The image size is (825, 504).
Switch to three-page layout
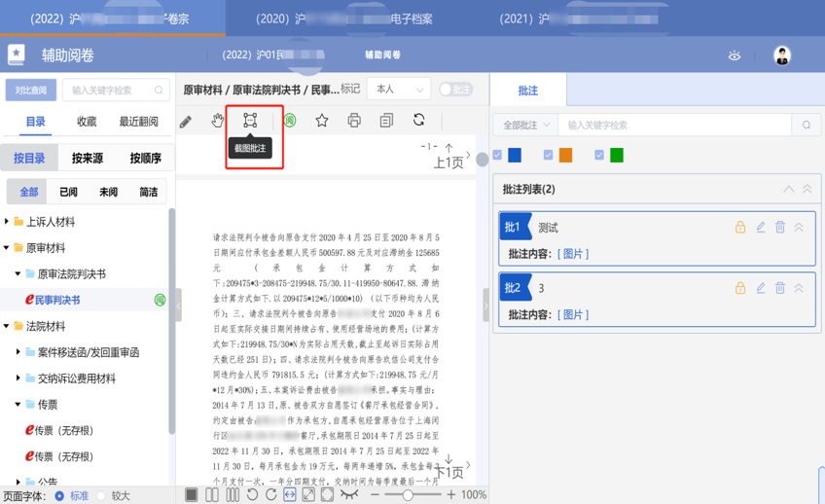pos(232,494)
